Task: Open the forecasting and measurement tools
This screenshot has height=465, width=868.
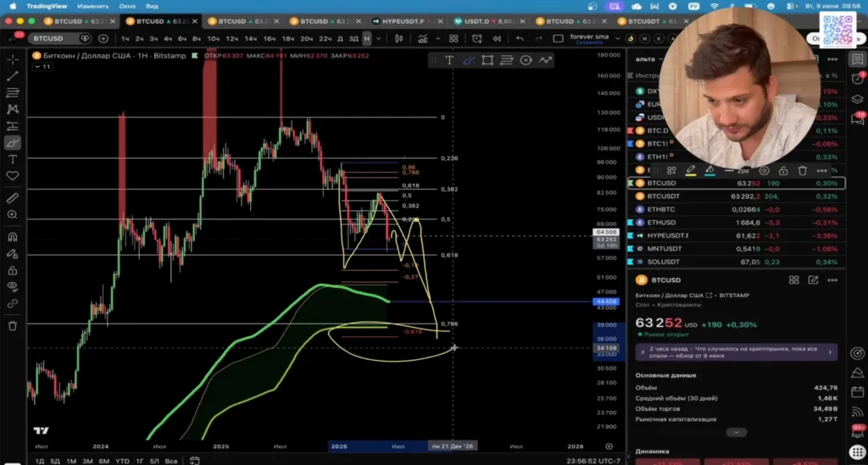Action: tap(12, 126)
